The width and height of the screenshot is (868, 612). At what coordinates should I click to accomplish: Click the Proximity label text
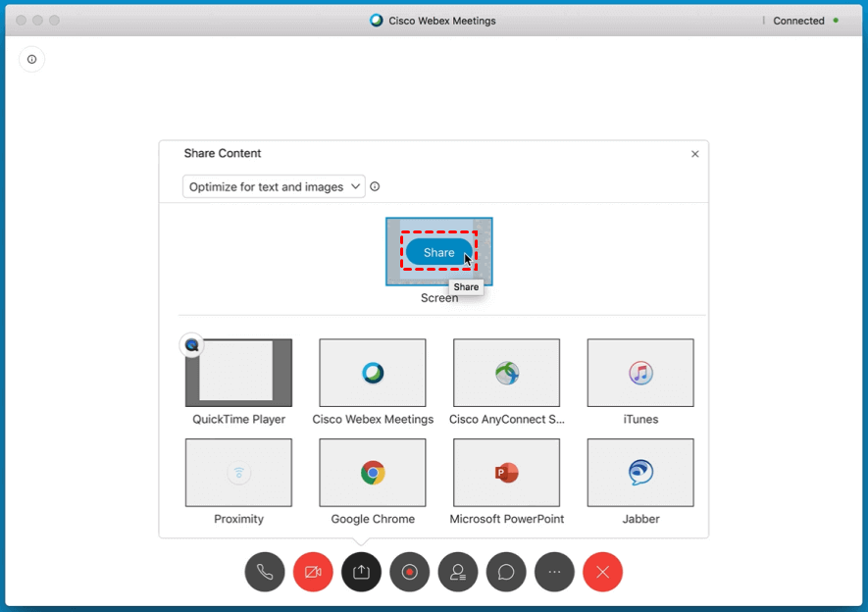[x=238, y=519]
